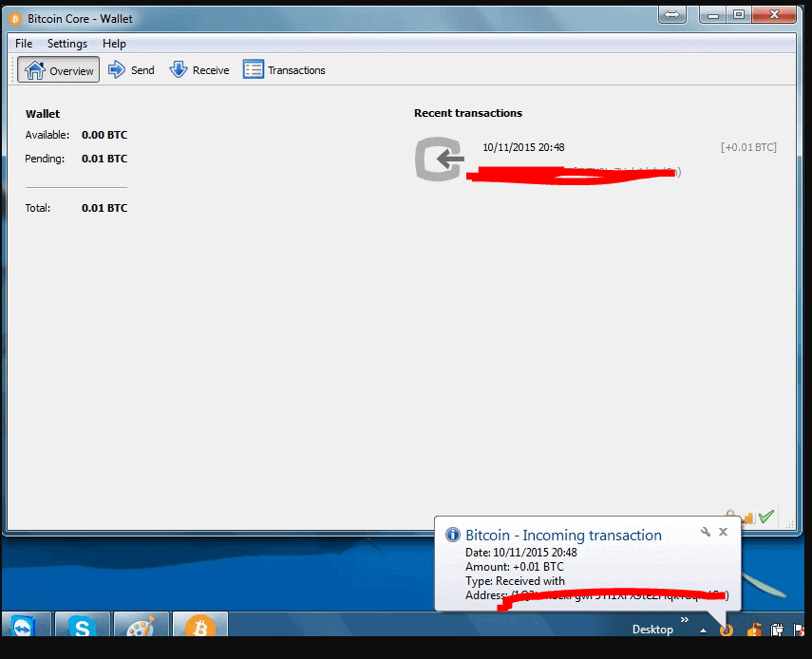Click the green sync checkmark icon

(765, 517)
